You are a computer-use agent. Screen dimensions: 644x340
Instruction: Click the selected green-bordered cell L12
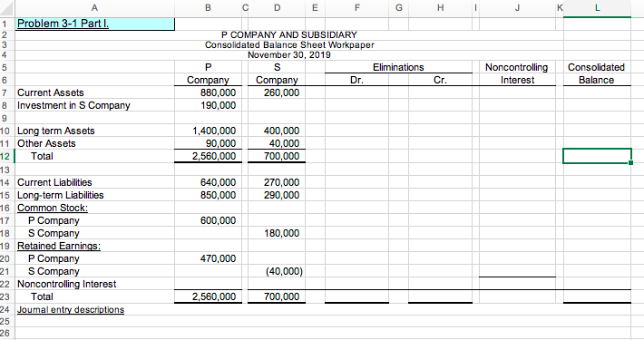pos(597,156)
